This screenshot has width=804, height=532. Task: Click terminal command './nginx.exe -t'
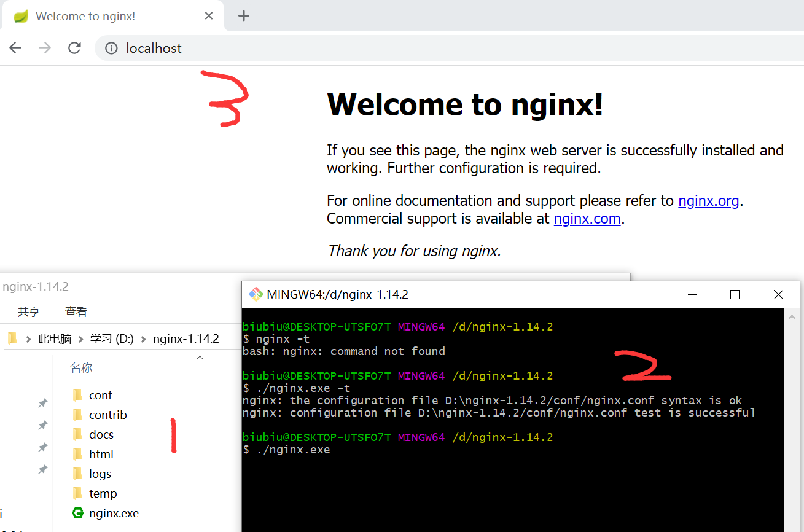tap(303, 388)
